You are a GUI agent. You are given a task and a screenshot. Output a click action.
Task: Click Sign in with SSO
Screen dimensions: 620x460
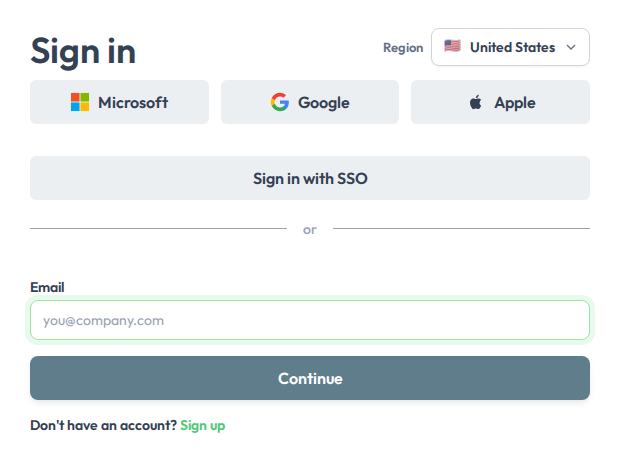tap(310, 178)
